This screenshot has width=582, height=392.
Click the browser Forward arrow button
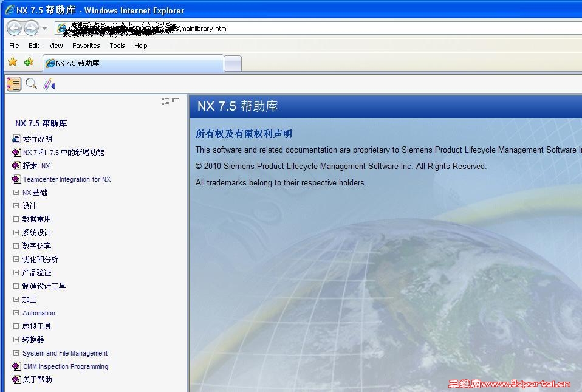coord(31,28)
